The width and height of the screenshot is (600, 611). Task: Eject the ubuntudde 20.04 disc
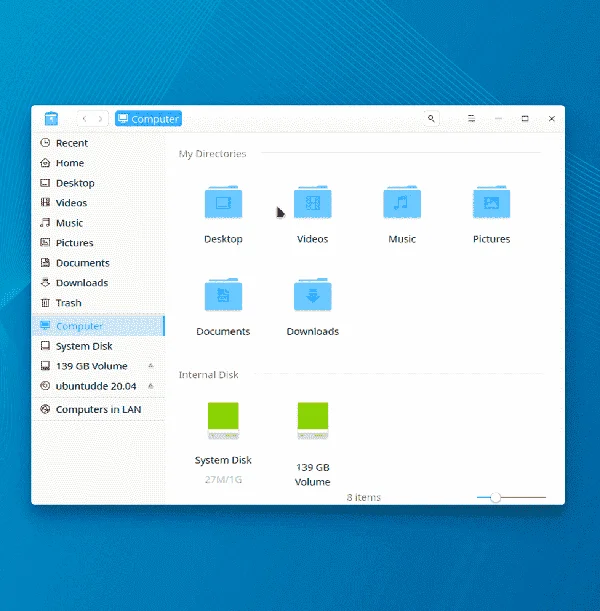(151, 386)
